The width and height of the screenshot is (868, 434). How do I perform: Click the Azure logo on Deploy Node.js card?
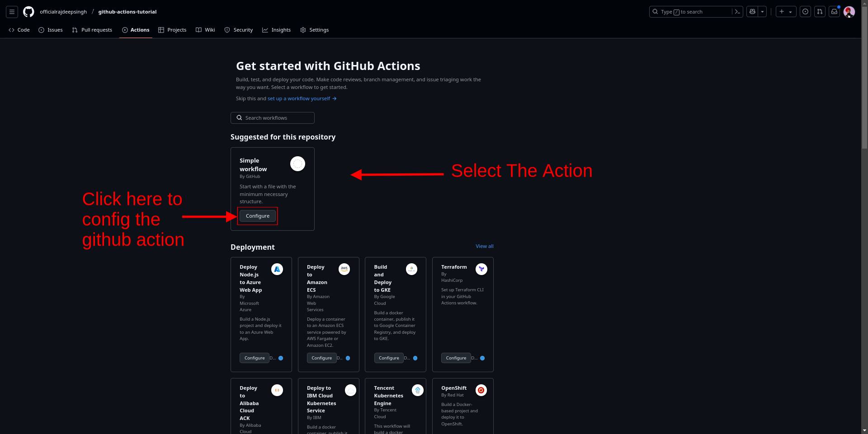coord(277,269)
